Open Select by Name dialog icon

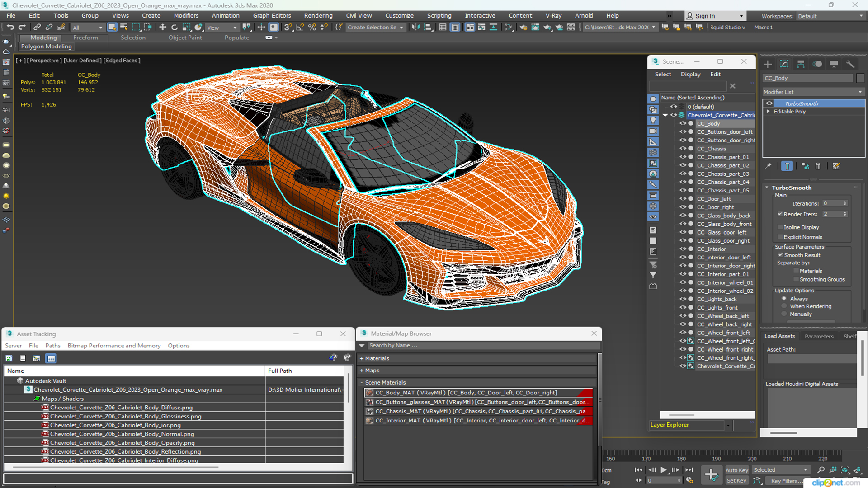123,28
